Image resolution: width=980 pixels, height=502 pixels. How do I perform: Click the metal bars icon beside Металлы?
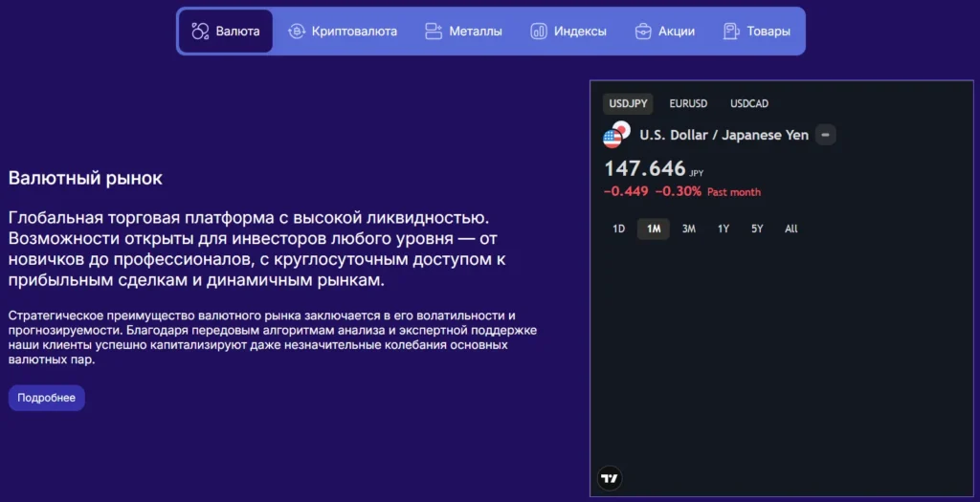click(434, 32)
